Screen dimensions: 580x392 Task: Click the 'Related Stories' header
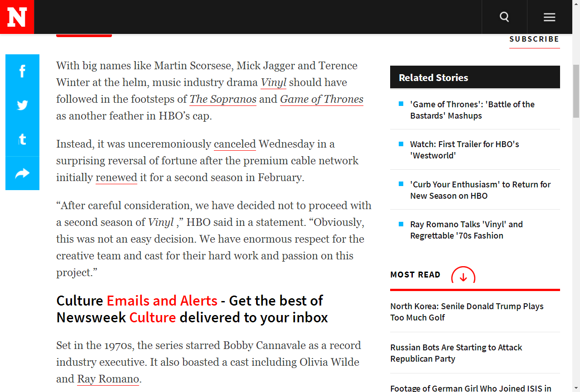tap(475, 77)
